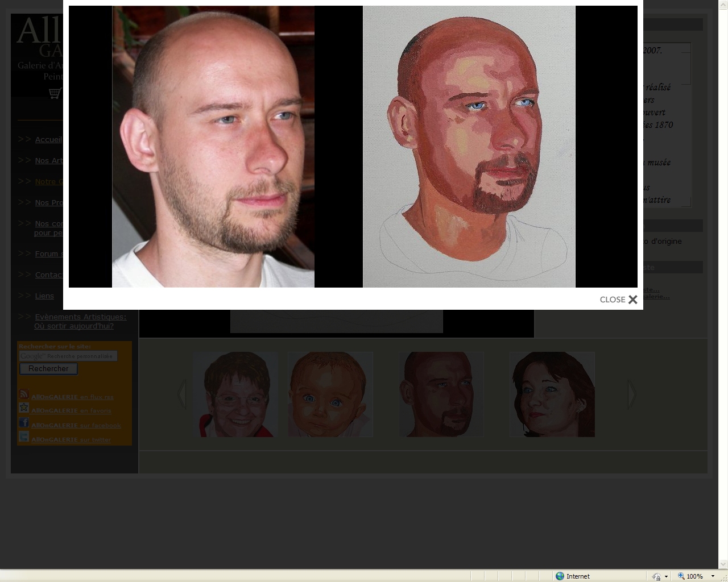The width and height of the screenshot is (728, 582).
Task: Click the Google custom search field
Action: tap(68, 356)
